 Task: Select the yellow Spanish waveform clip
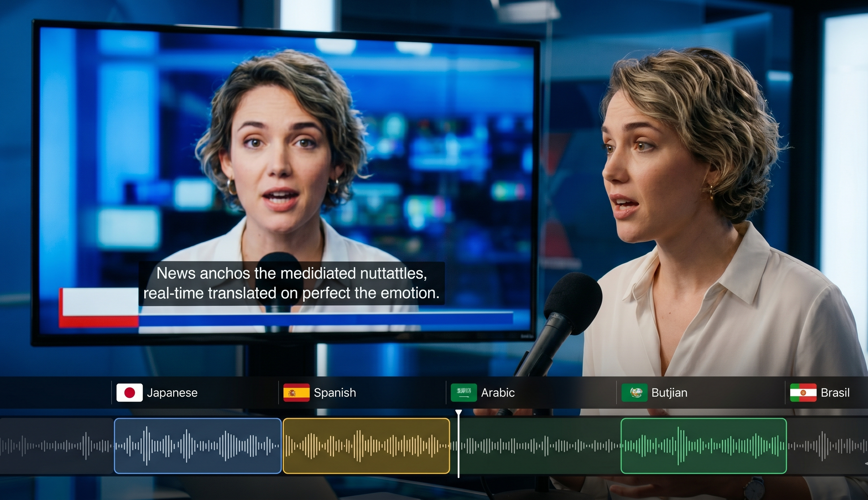tap(366, 446)
